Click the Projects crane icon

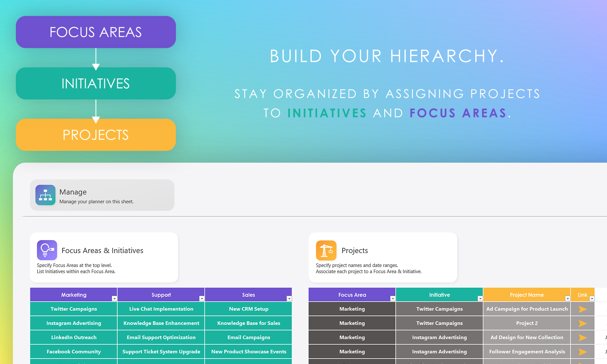(326, 250)
